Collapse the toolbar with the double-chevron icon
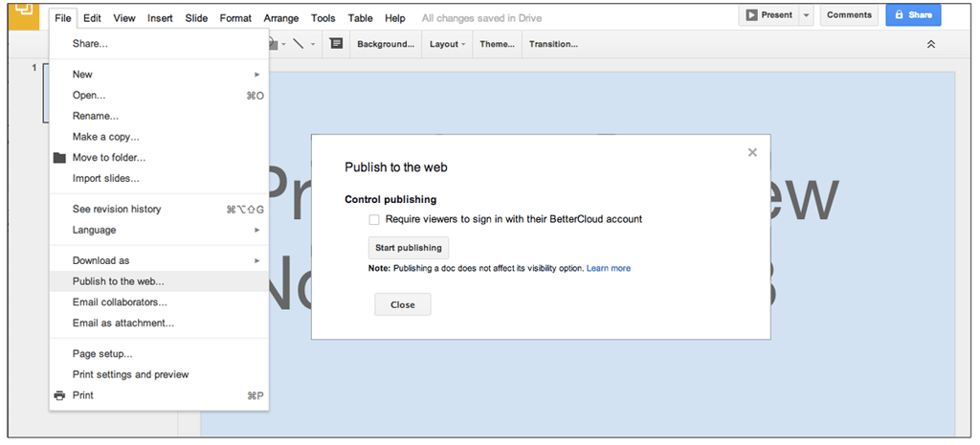The image size is (980, 445). (x=930, y=44)
